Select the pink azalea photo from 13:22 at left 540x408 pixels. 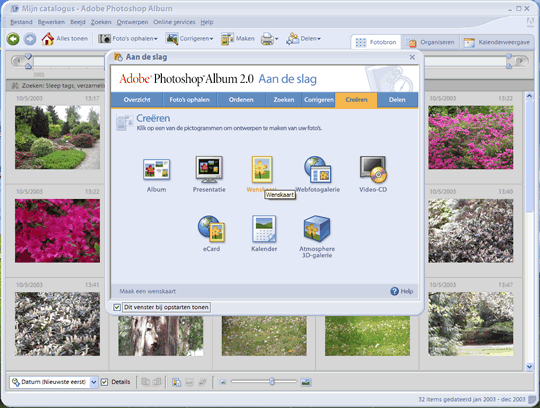58,231
